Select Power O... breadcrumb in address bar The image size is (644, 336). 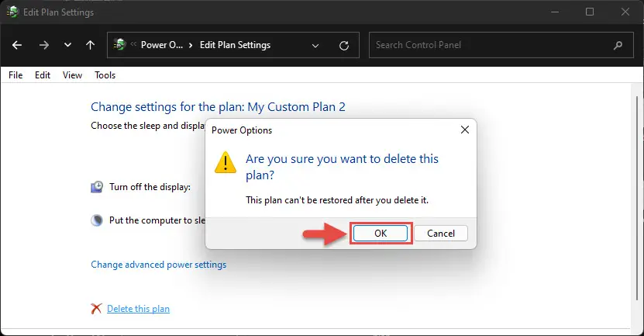click(162, 45)
